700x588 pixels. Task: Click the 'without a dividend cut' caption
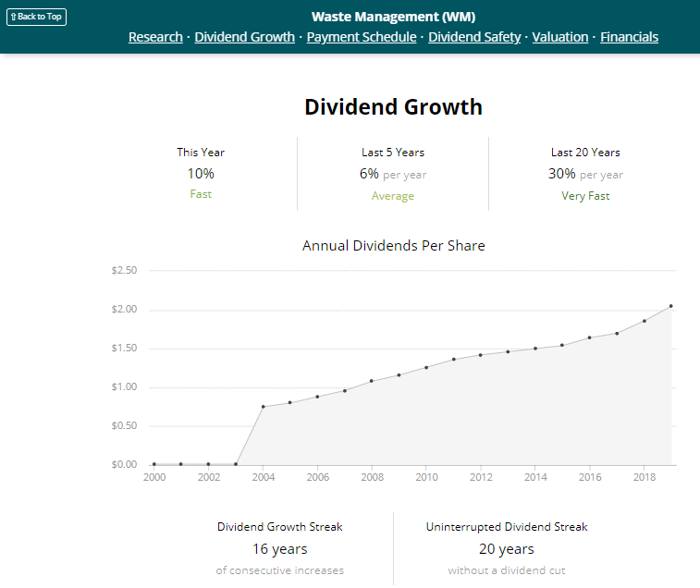click(507, 570)
